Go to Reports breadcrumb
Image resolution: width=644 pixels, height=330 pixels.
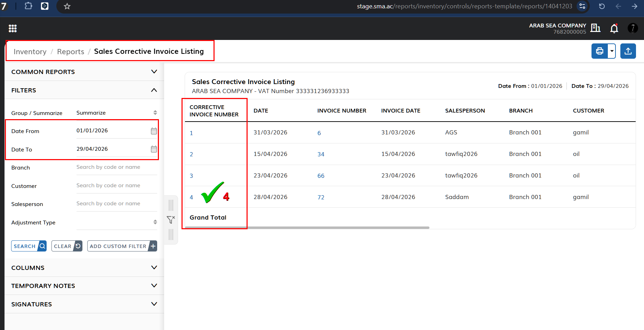pyautogui.click(x=71, y=52)
